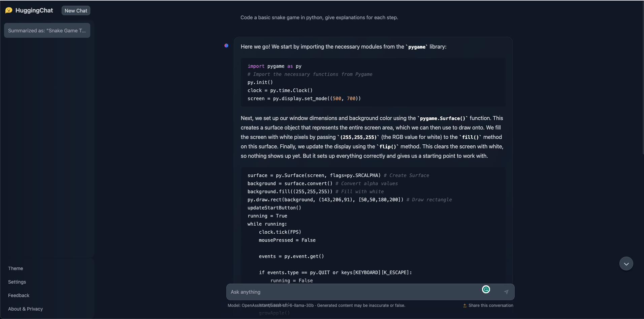This screenshot has height=319, width=644.
Task: Click the 'updateStartButton()' code line
Action: (274, 208)
